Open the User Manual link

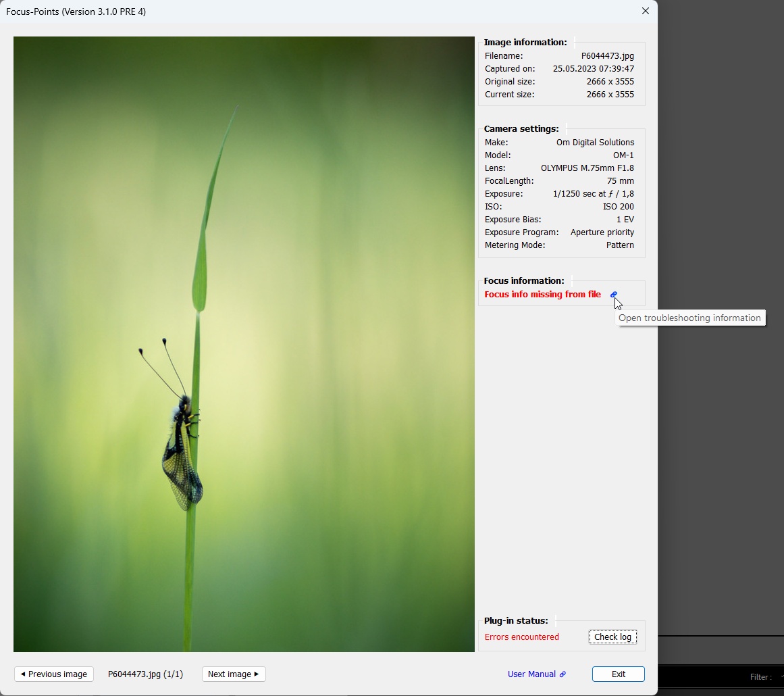point(531,674)
